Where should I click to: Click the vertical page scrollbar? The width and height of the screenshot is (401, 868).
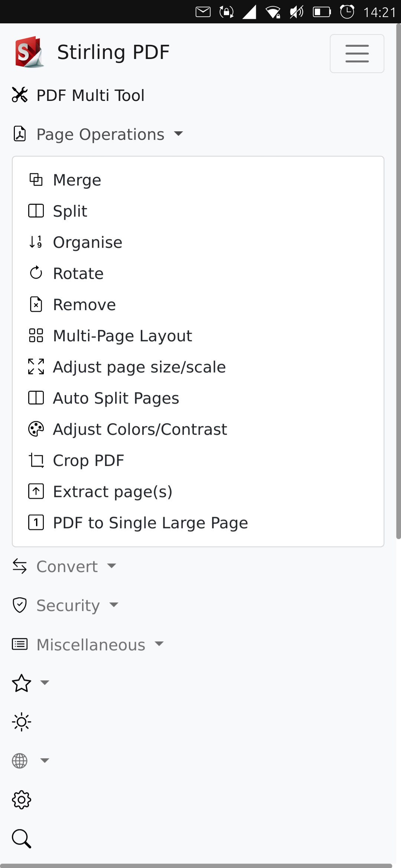[x=398, y=281]
